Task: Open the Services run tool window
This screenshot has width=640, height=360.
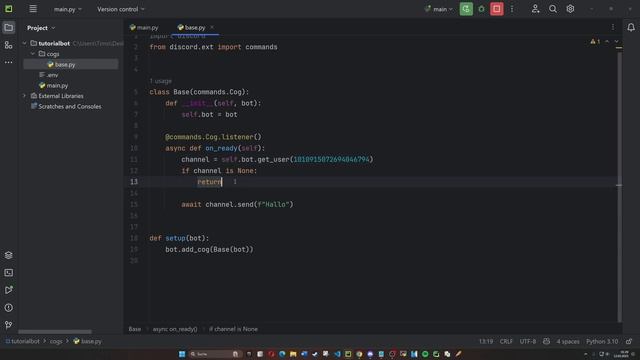Action: [x=9, y=290]
